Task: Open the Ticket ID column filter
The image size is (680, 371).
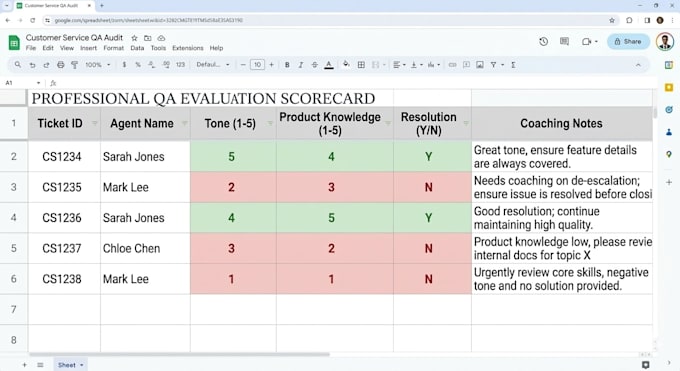Action: point(94,124)
